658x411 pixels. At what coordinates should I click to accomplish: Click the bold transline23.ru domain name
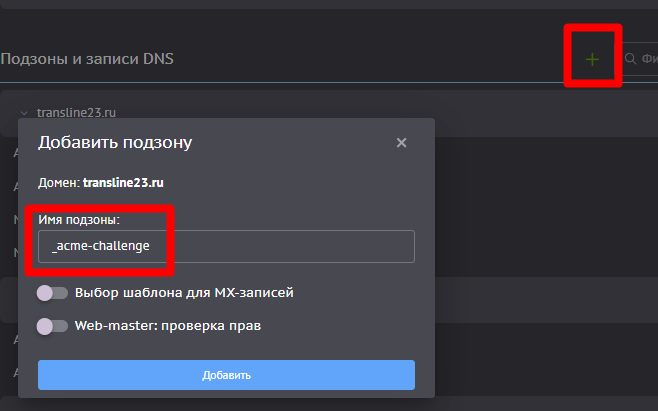(x=123, y=183)
